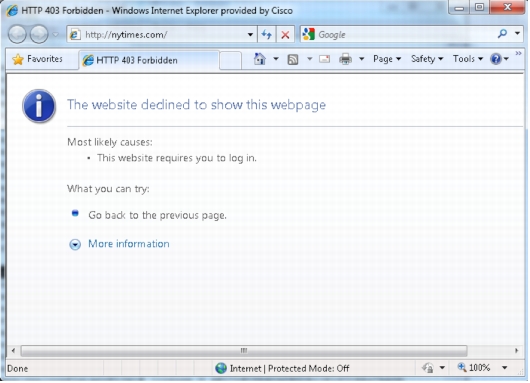
Task: Click the status bar privacy security icon
Action: click(428, 368)
